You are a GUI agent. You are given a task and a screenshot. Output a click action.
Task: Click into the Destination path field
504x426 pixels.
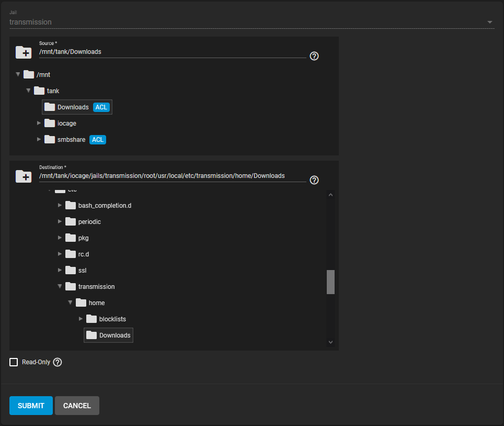click(x=173, y=176)
